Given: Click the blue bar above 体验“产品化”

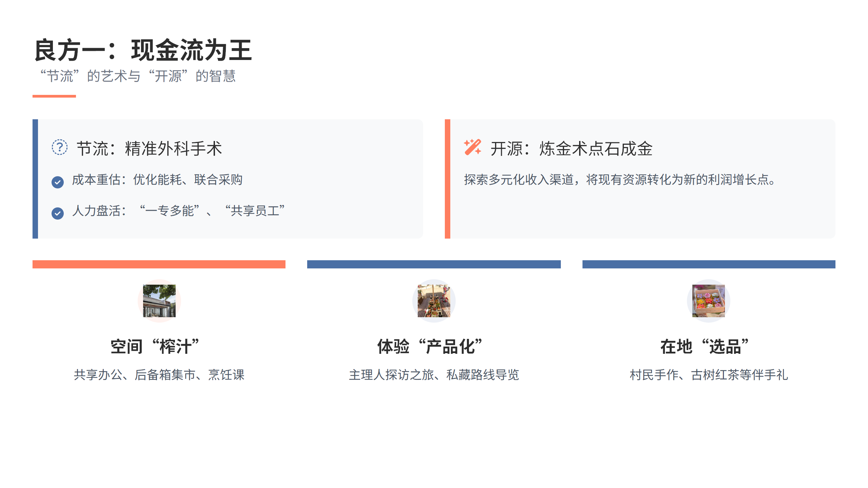Looking at the screenshot, I should pos(434,264).
